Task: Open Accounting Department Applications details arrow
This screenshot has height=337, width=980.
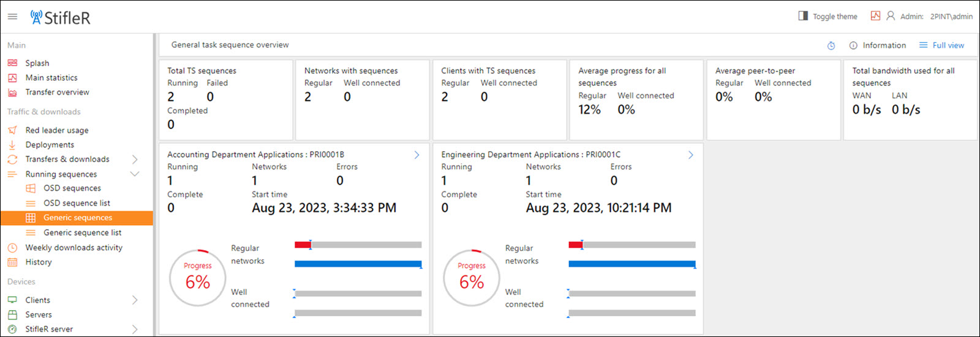Action: click(x=417, y=155)
